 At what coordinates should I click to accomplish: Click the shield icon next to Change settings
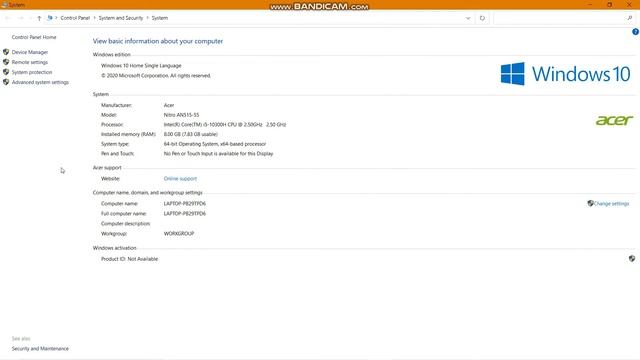click(x=590, y=203)
